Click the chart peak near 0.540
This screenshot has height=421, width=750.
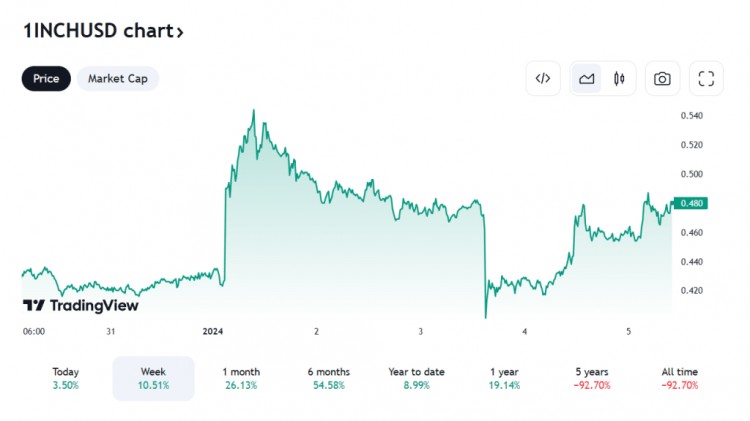pos(254,112)
